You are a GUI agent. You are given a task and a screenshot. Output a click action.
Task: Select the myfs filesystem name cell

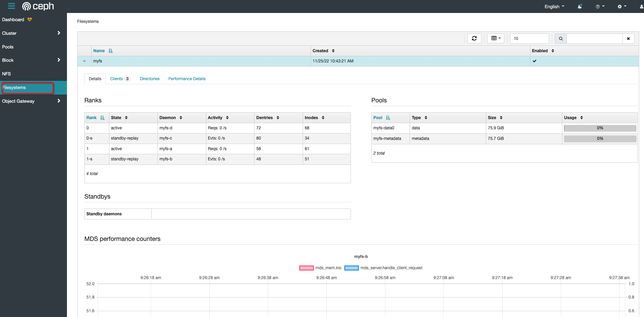[201, 61]
